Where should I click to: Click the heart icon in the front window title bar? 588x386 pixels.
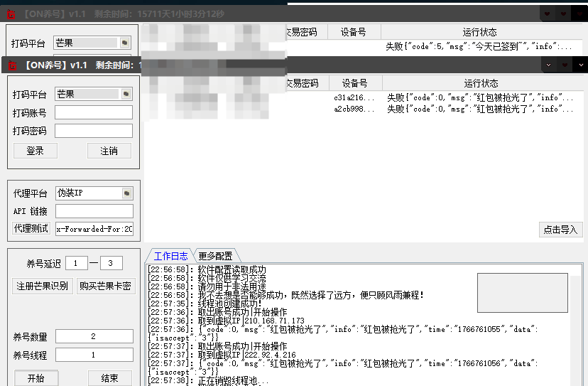565,65
